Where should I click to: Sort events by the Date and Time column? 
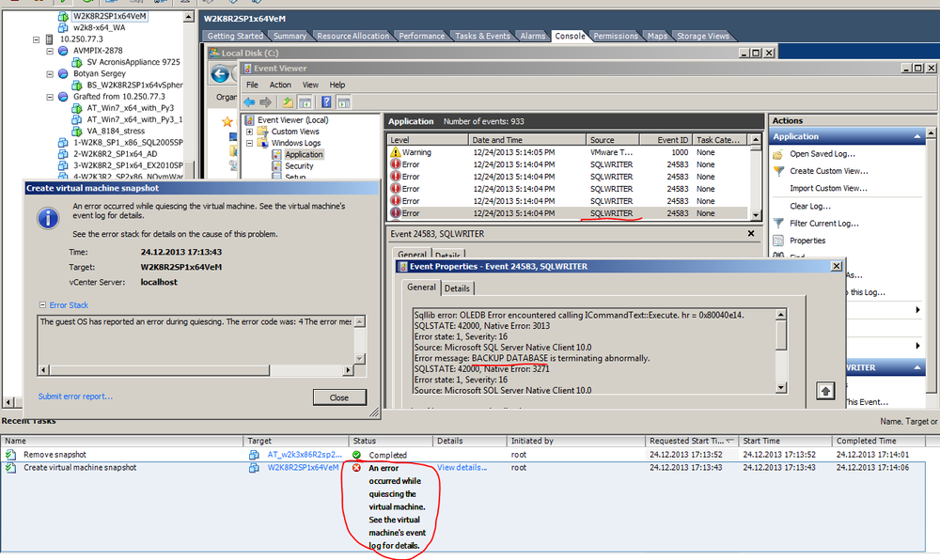526,140
